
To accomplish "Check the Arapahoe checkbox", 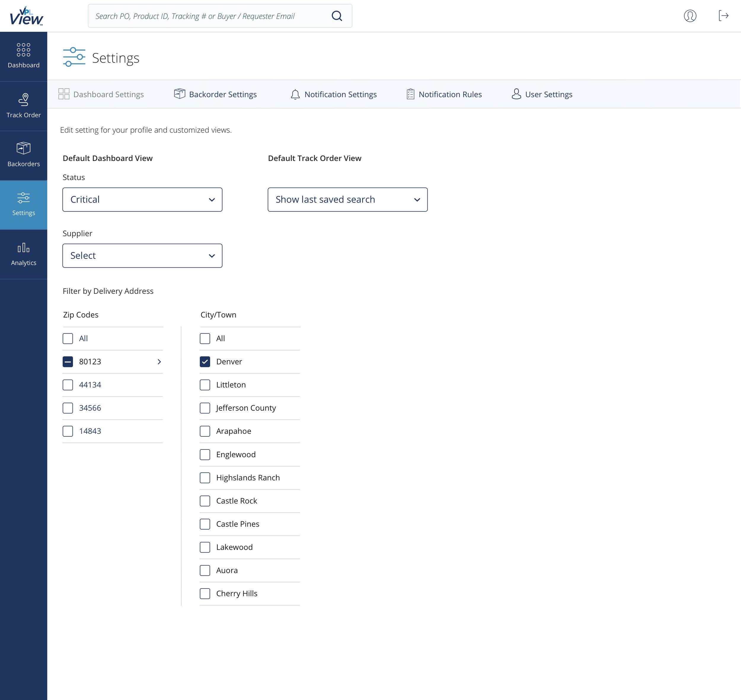I will coord(205,431).
